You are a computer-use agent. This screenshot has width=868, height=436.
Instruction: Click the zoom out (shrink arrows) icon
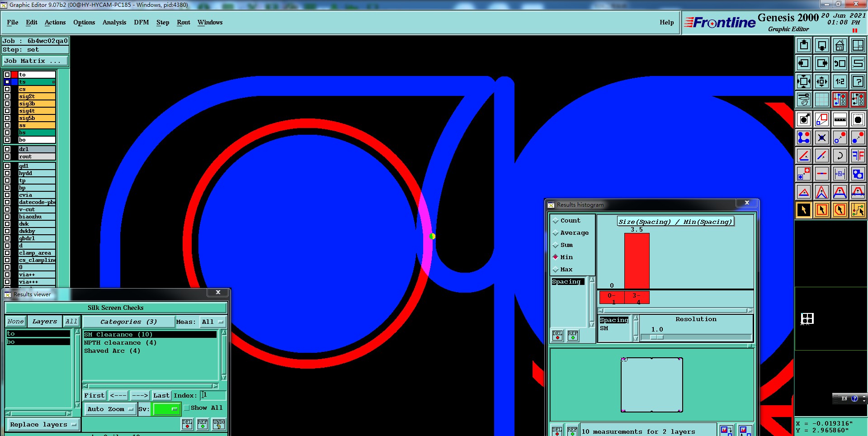822,81
